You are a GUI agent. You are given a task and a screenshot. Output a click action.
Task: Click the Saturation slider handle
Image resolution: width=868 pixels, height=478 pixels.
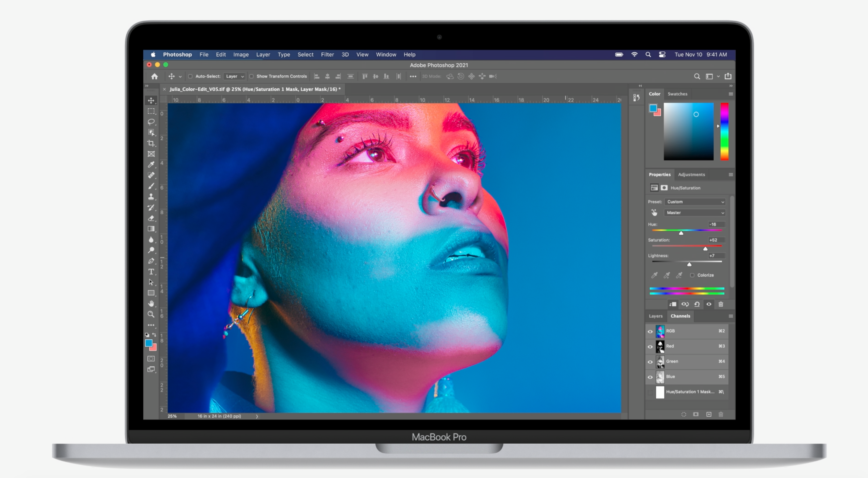pos(705,249)
